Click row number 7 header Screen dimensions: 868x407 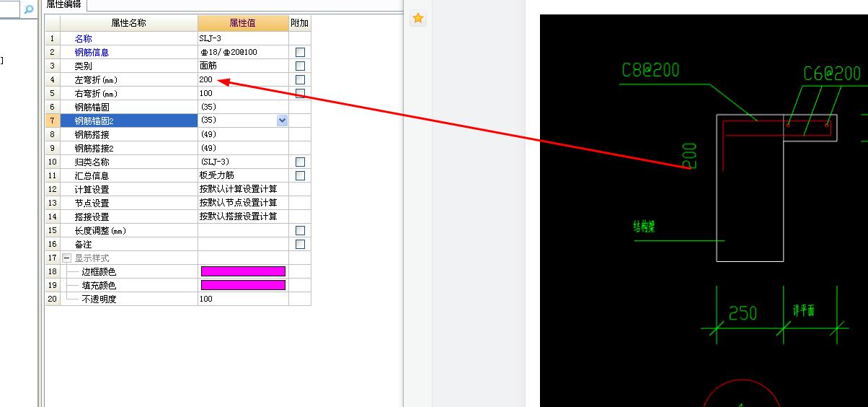click(x=53, y=121)
